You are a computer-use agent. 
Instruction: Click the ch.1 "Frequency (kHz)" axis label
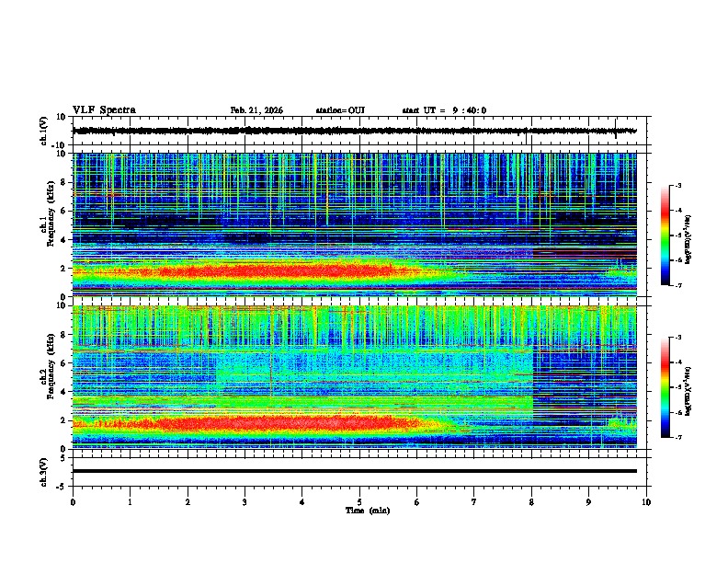click(51, 214)
